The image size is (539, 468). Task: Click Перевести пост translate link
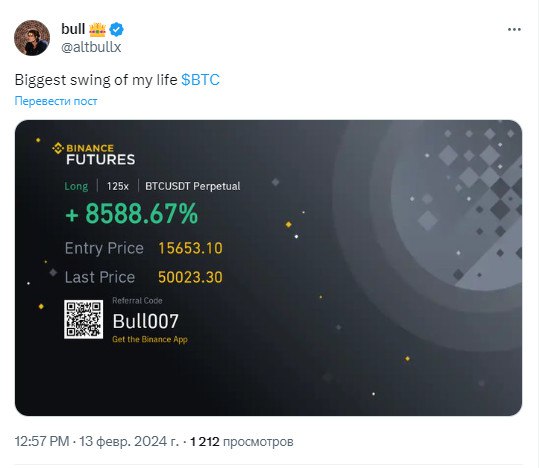pyautogui.click(x=56, y=101)
